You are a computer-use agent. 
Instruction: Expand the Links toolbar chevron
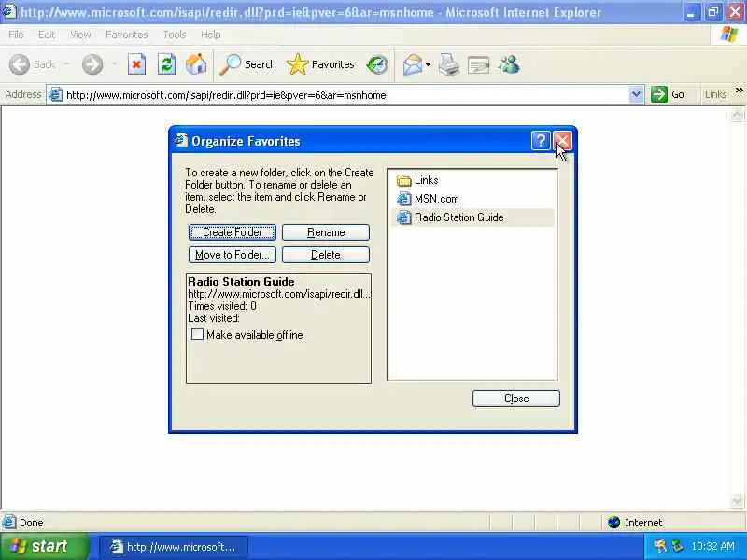click(739, 90)
